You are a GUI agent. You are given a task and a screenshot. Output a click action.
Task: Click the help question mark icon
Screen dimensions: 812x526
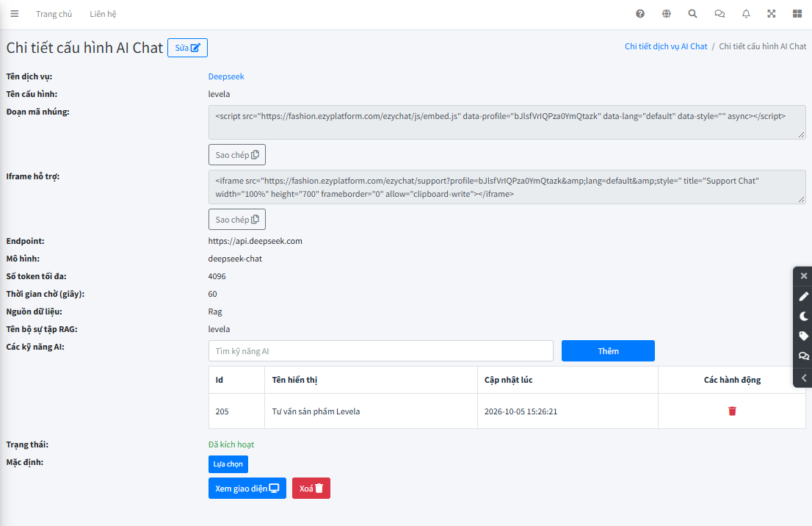(x=640, y=14)
